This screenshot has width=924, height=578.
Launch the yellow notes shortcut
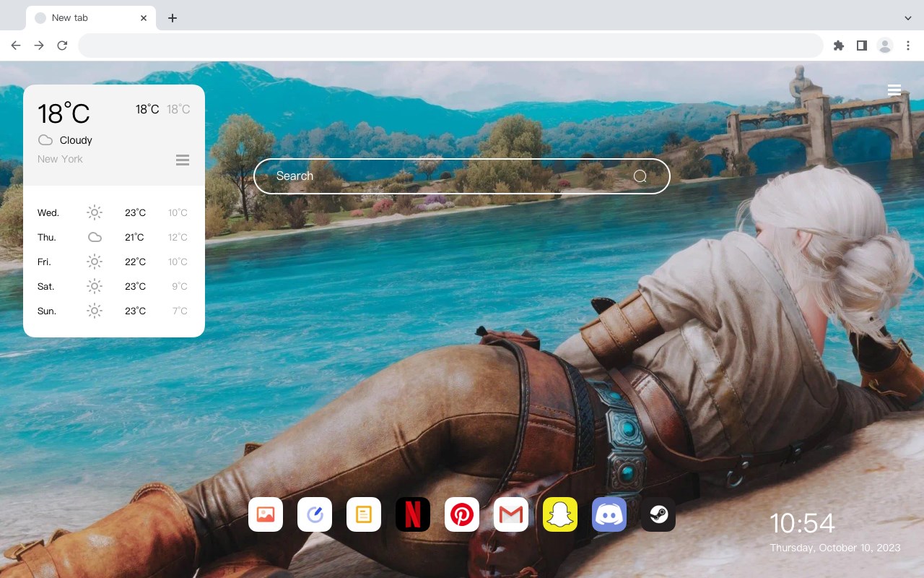(x=364, y=514)
